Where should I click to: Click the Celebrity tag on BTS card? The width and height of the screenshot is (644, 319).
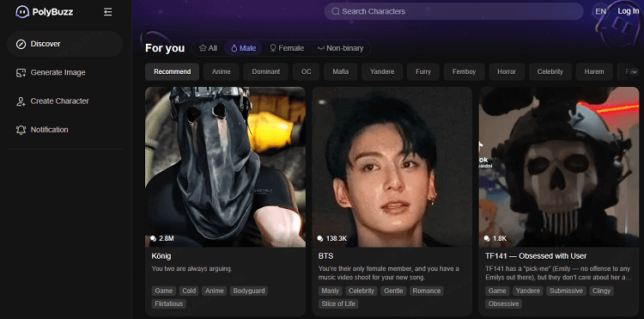pyautogui.click(x=361, y=291)
